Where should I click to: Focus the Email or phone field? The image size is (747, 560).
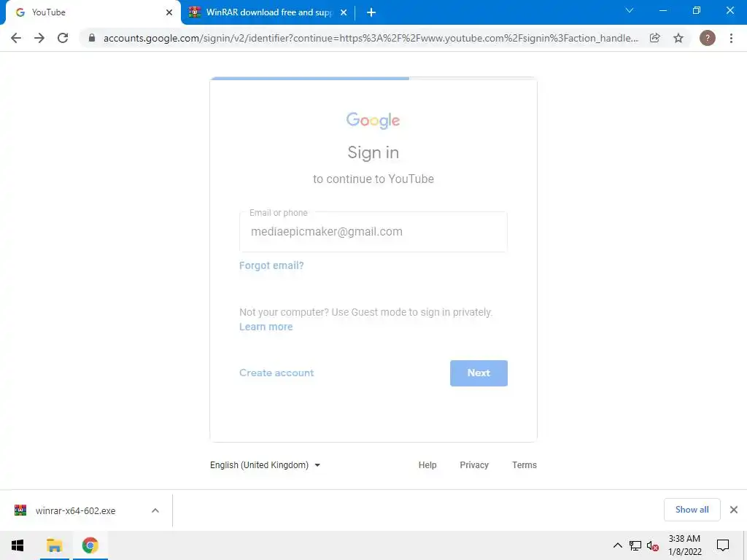tap(373, 232)
